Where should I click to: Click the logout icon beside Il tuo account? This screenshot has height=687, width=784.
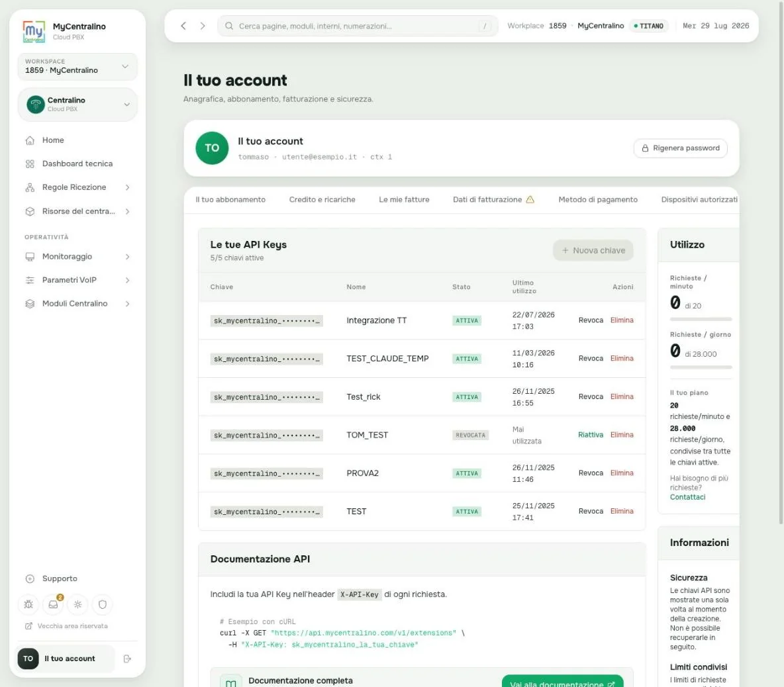[127, 659]
